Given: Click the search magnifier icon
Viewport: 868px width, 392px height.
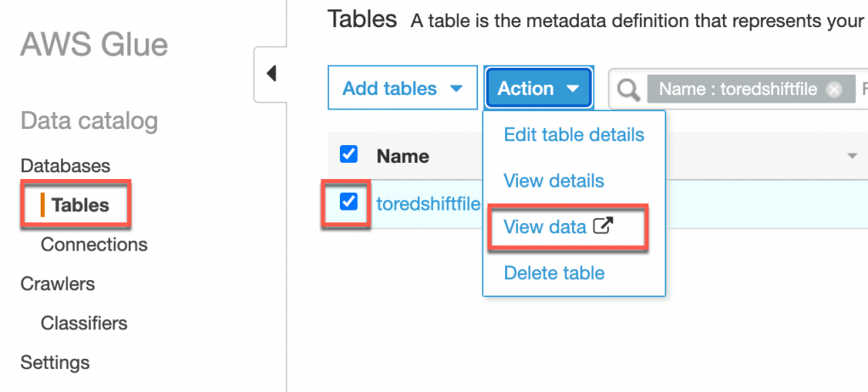Looking at the screenshot, I should (628, 89).
